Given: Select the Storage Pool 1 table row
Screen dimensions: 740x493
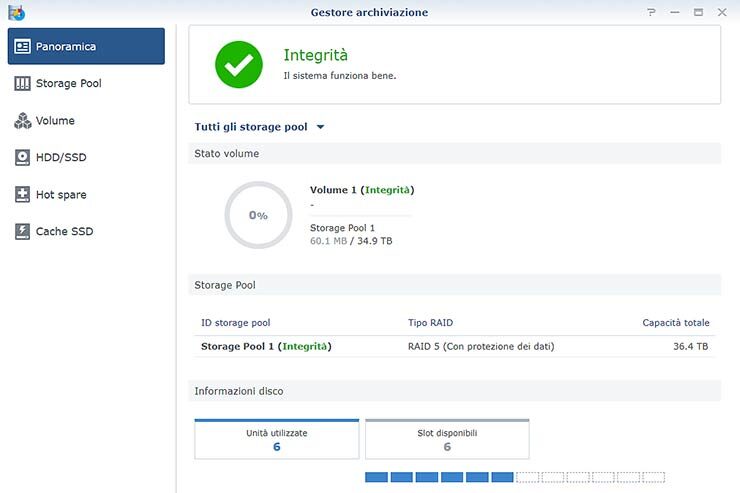Looking at the screenshot, I should coord(455,347).
